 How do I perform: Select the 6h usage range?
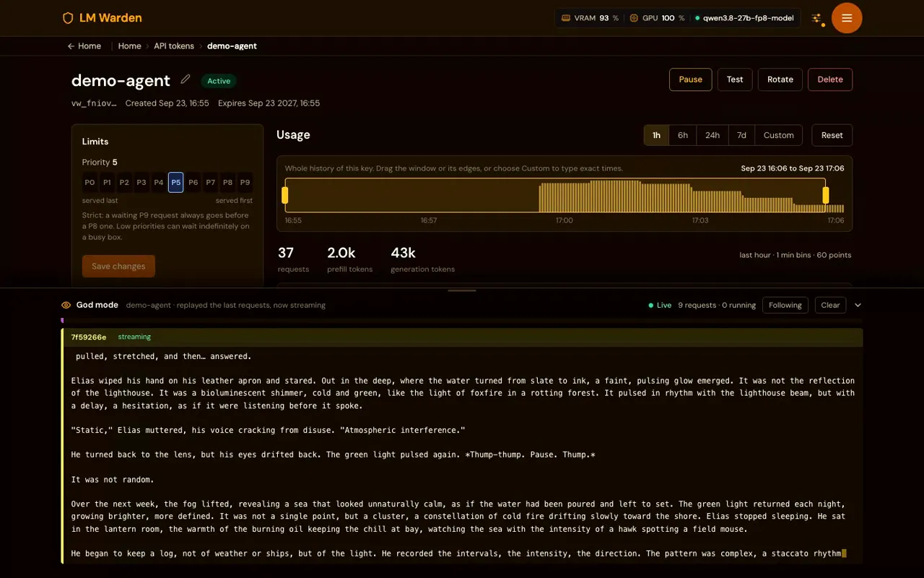(x=682, y=135)
